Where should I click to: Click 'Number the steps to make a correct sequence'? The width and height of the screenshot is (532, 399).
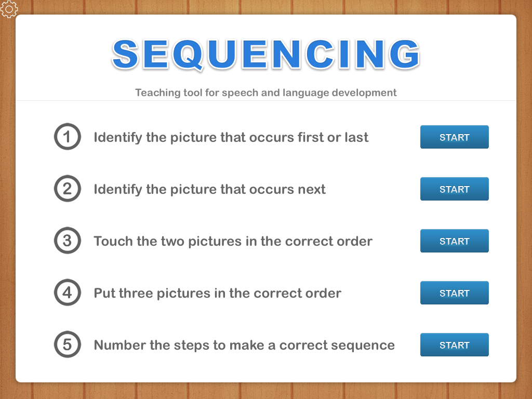(244, 345)
